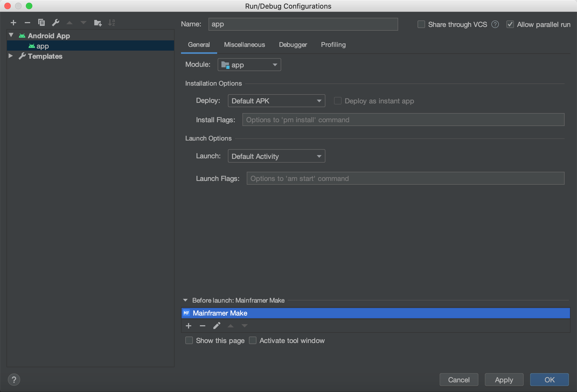The height and width of the screenshot is (392, 577).
Task: Enable Activate tool window checkbox
Action: [253, 341]
